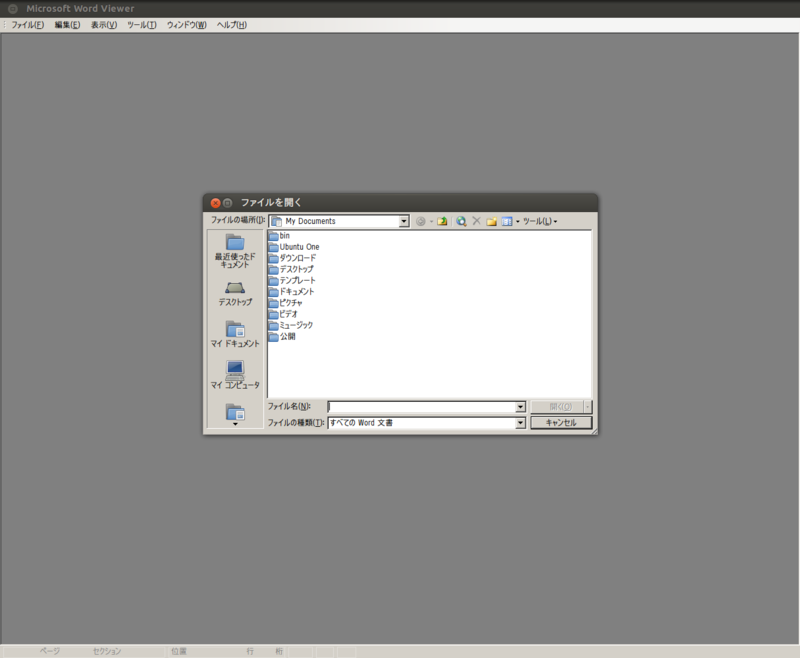Click the Back navigation icon in dialog
The height and width of the screenshot is (658, 800).
pos(420,221)
